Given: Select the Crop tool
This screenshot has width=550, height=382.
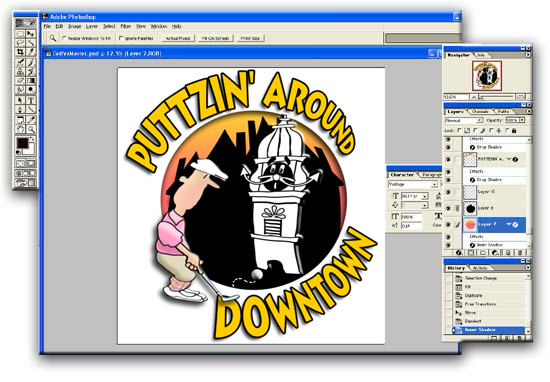Looking at the screenshot, I should (x=20, y=52).
